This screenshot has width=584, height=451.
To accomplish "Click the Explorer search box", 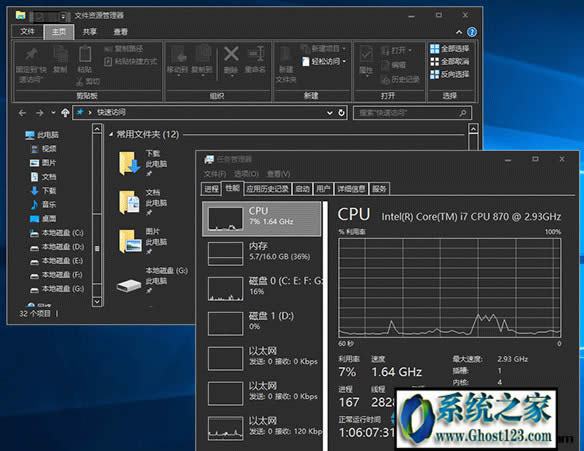I will 412,112.
